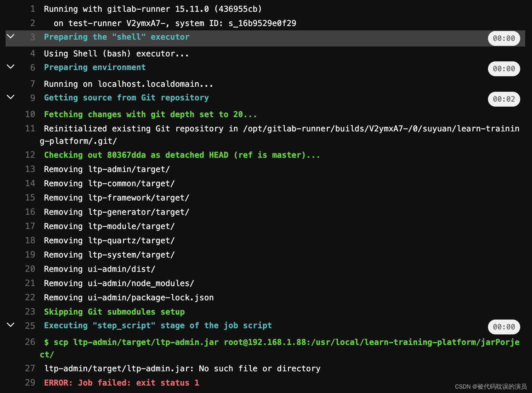Click 'Removing ltp-system/target/' line

[109, 255]
